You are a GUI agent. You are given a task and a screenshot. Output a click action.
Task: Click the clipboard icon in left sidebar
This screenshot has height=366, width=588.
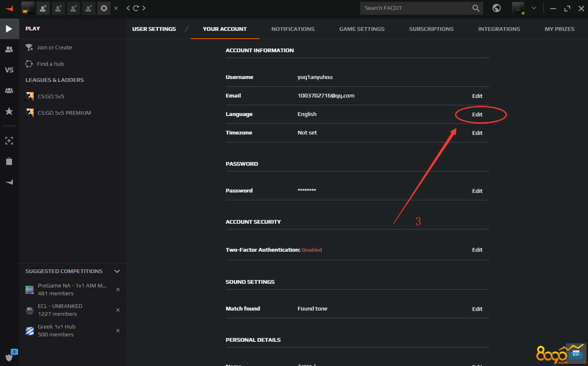(x=9, y=161)
